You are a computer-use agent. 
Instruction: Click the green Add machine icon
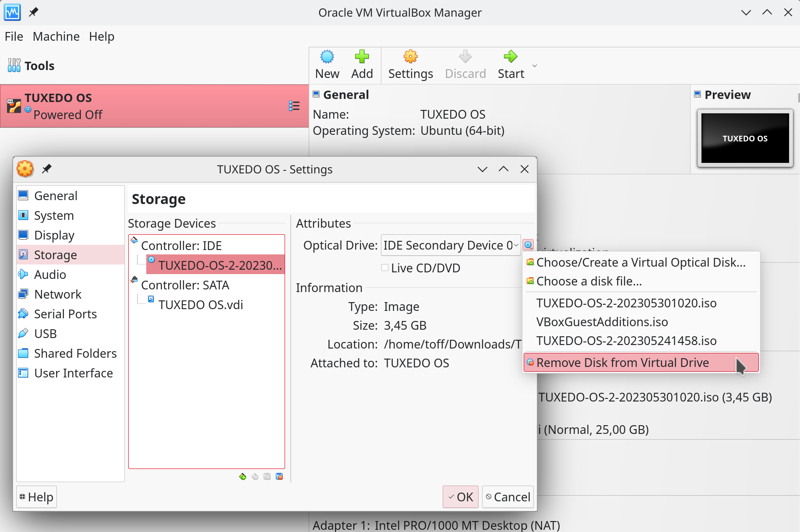[362, 64]
